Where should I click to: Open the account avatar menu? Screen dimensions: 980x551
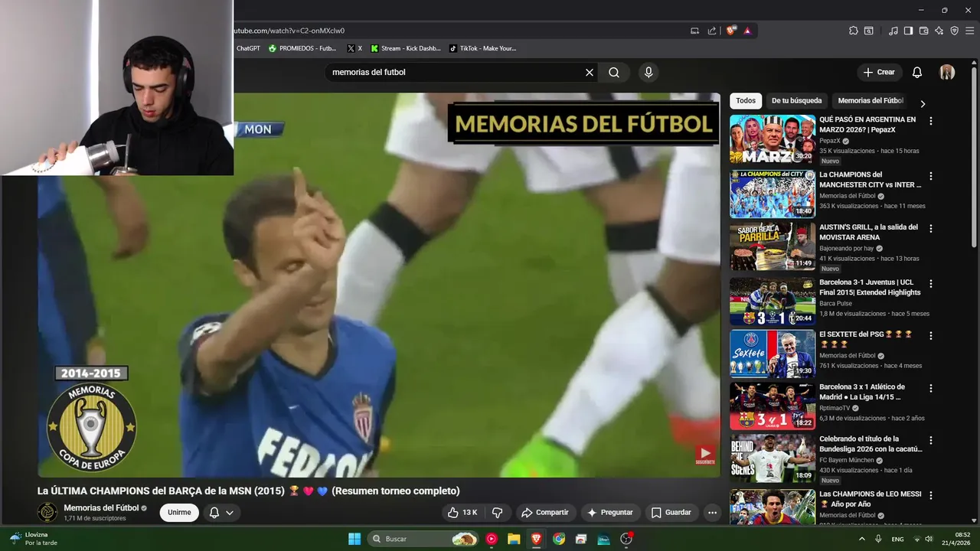click(947, 73)
